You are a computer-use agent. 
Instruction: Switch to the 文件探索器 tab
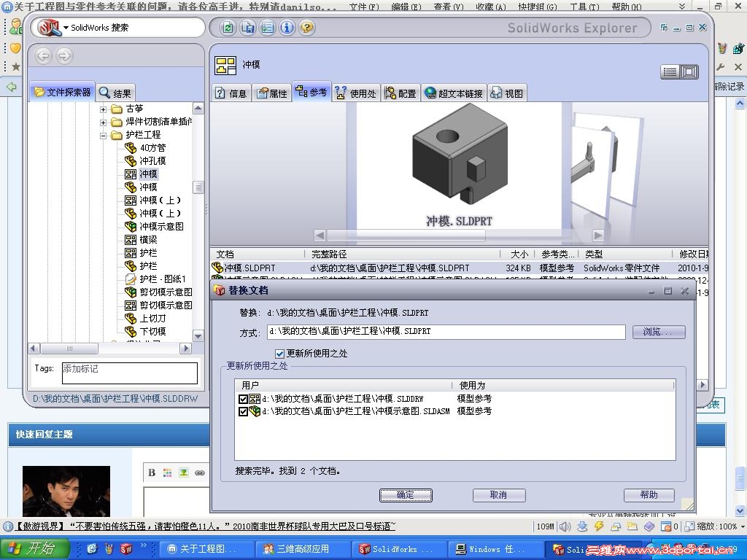click(63, 93)
